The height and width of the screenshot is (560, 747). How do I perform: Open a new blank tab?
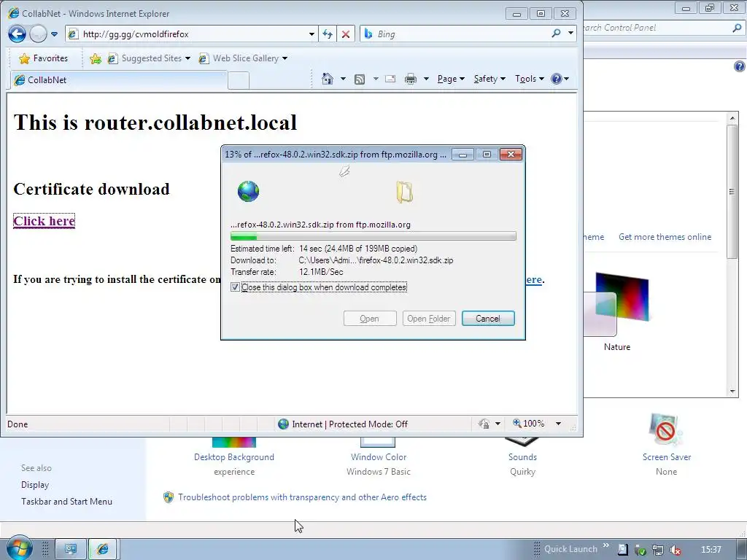coord(239,80)
